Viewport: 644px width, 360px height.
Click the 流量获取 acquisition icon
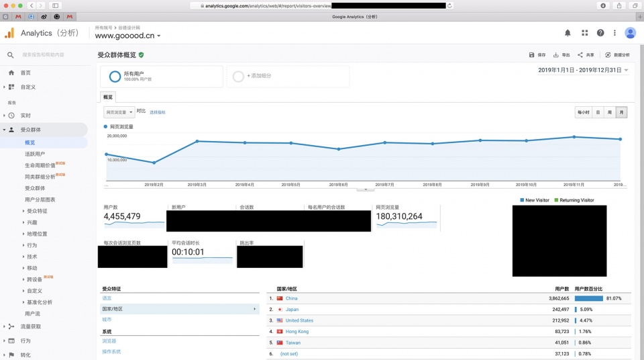(x=11, y=326)
